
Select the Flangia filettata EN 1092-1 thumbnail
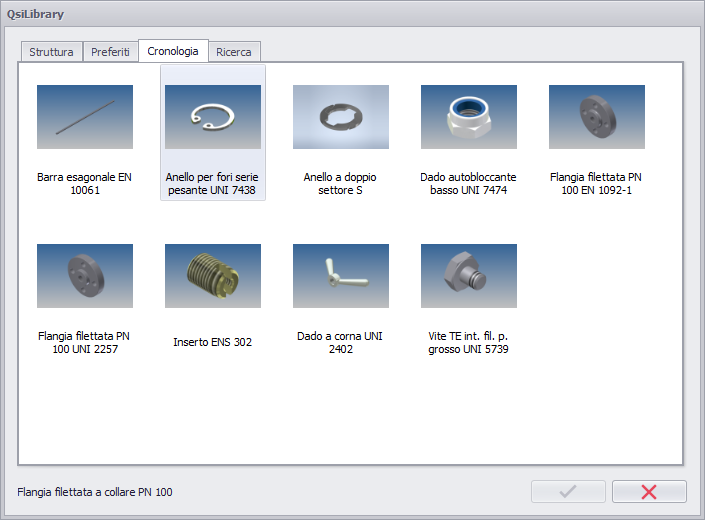point(597,117)
